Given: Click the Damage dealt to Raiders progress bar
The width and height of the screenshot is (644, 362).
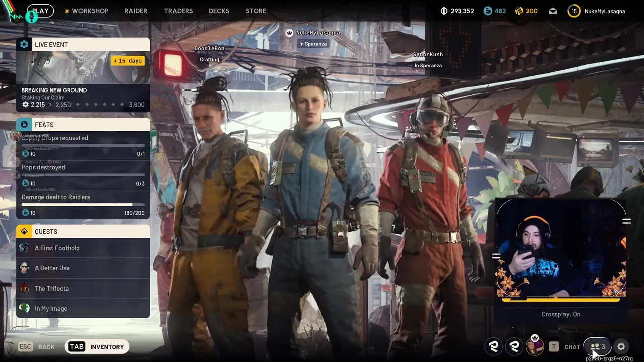Looking at the screenshot, I should [83, 205].
